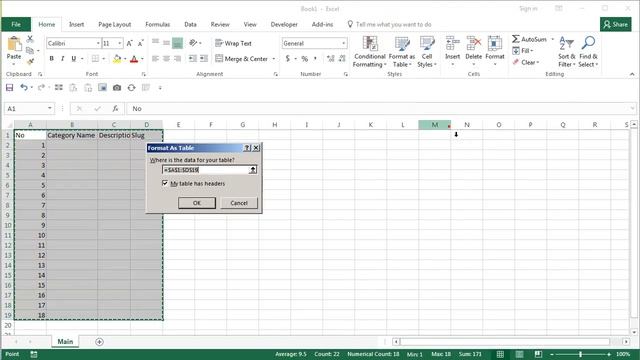640x360 pixels.
Task: Open Format as Table gallery
Action: click(402, 52)
